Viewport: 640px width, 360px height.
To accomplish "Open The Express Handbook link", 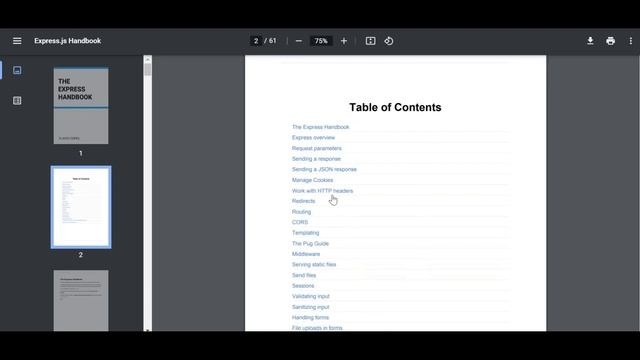I will tap(320, 127).
